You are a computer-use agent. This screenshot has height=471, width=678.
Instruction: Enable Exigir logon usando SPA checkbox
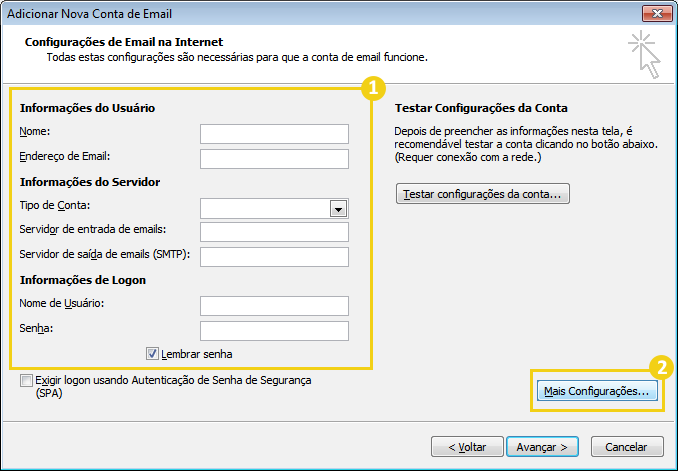click(25, 381)
